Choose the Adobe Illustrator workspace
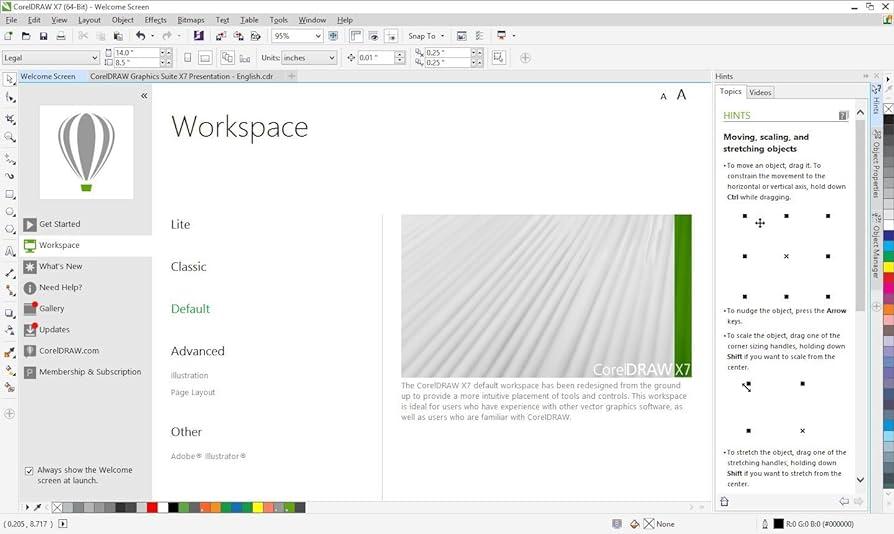Screen dimensions: 894x534 coord(208,456)
